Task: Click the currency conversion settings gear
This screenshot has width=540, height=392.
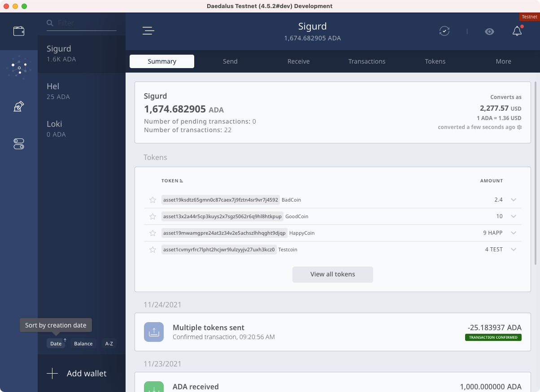Action: [x=519, y=127]
